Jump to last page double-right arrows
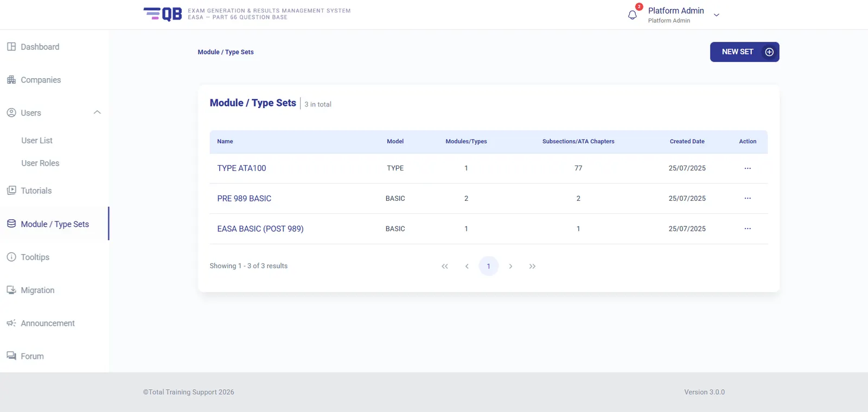Screen dimensions: 868x412 pyautogui.click(x=532, y=266)
